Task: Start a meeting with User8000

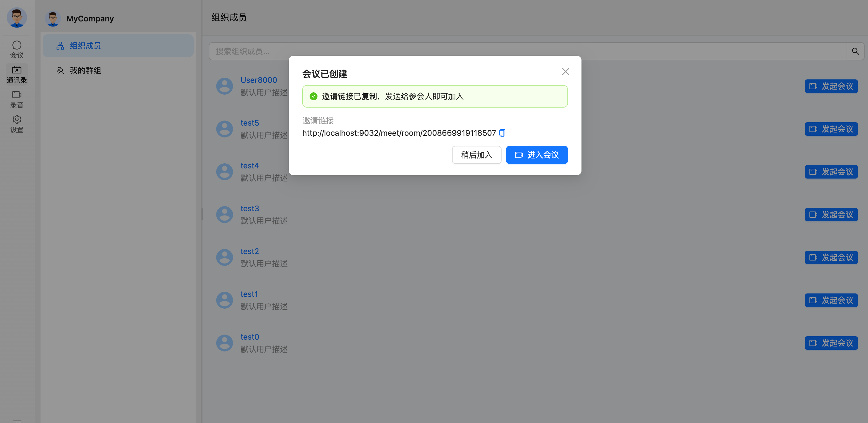Action: tap(831, 86)
